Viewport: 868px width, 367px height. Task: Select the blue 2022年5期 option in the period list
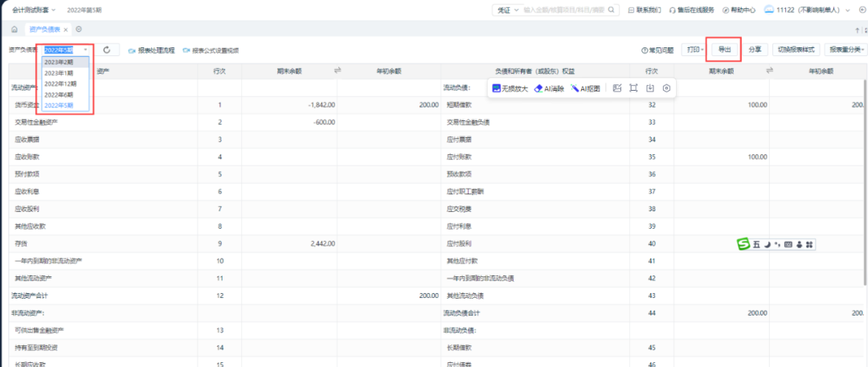[65, 105]
